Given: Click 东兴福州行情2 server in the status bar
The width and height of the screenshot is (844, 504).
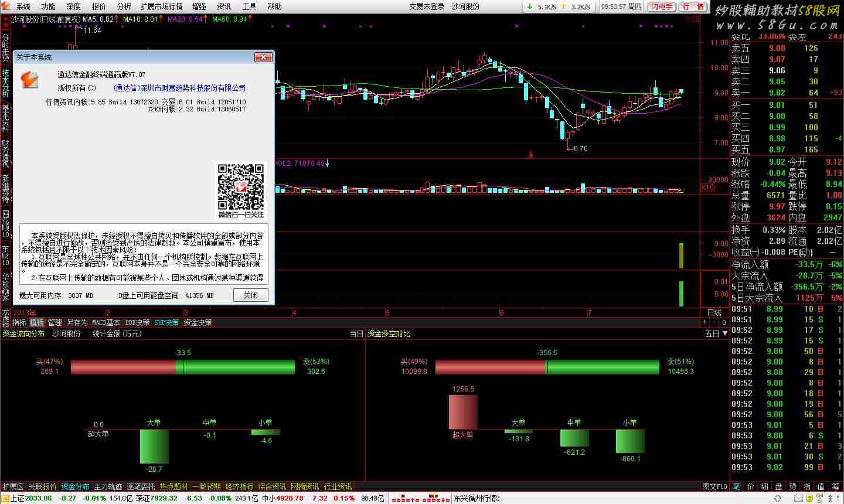Looking at the screenshot, I should coord(477,498).
